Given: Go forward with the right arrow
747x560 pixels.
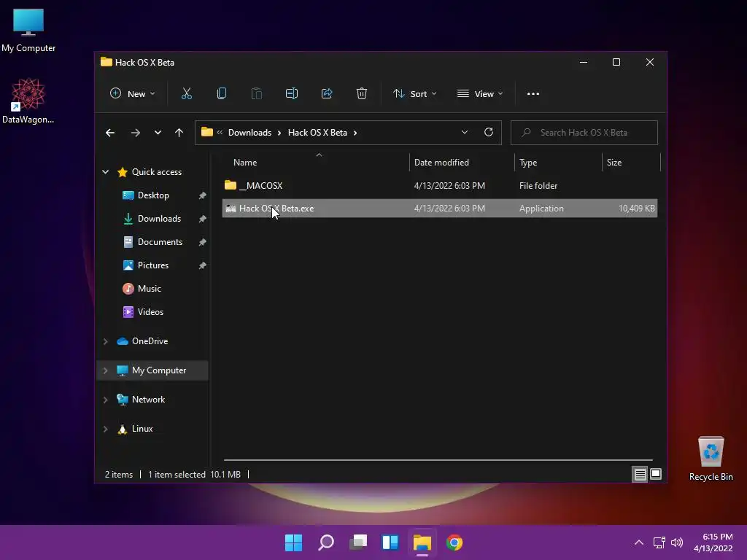Looking at the screenshot, I should click(x=135, y=133).
